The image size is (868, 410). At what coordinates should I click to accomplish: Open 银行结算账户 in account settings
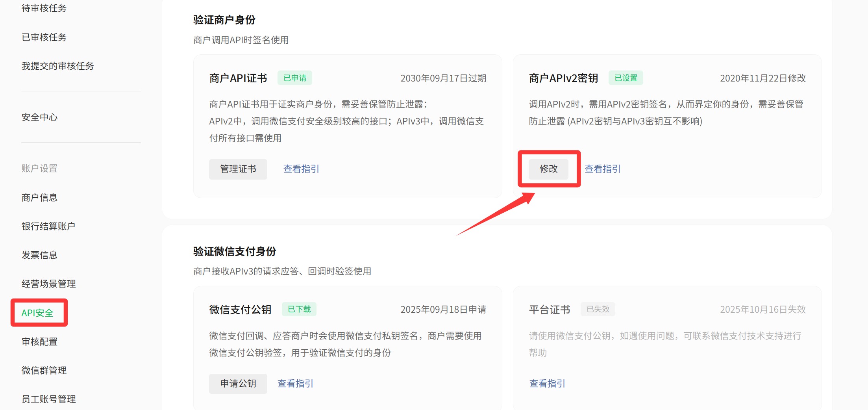pyautogui.click(x=48, y=226)
